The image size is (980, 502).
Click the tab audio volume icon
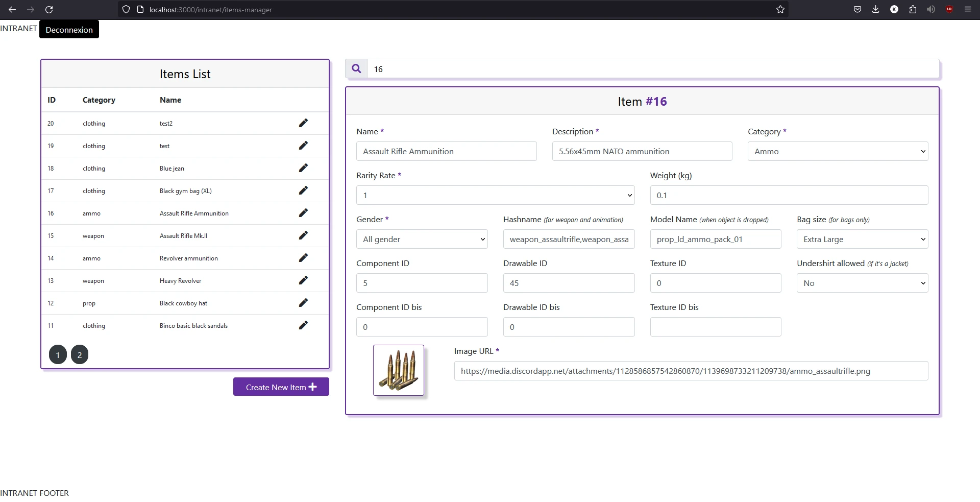931,9
